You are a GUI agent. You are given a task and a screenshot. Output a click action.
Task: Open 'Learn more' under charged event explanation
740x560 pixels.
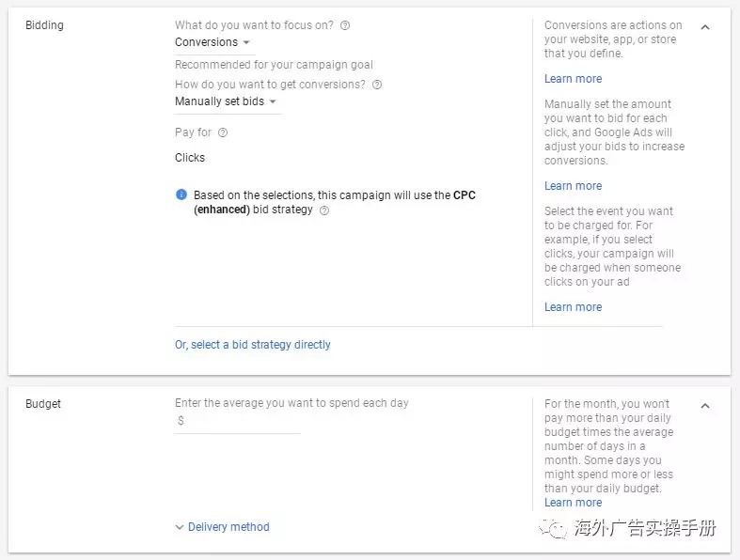pos(573,307)
